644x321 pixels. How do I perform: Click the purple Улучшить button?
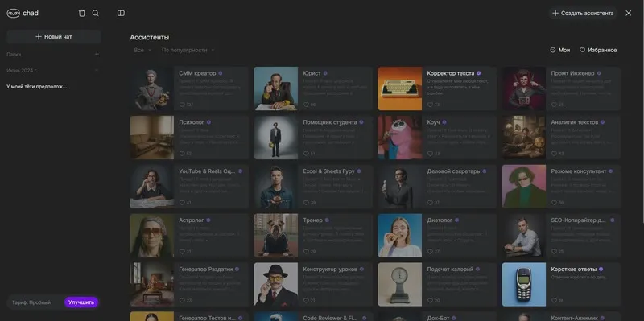(x=81, y=302)
